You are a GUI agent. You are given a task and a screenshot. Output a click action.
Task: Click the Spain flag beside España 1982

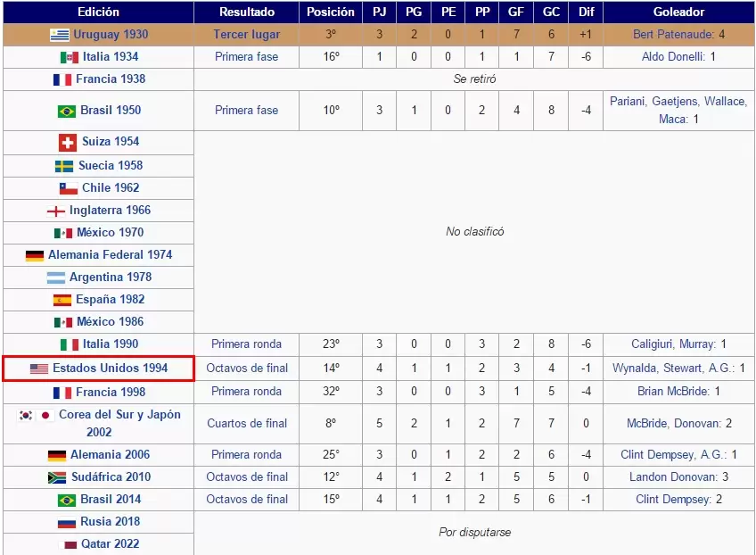pos(62,300)
